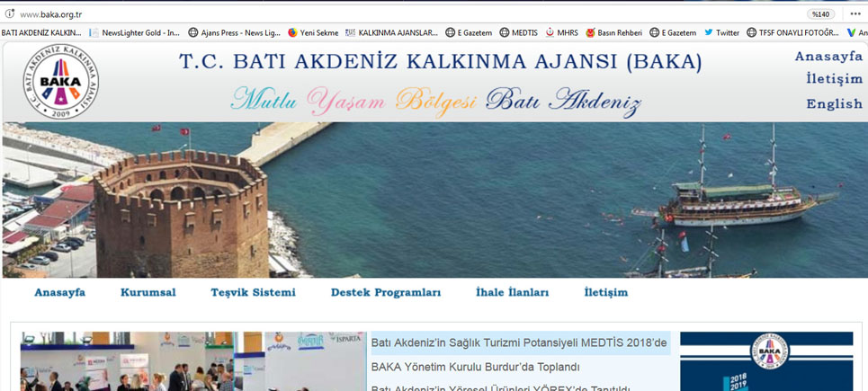This screenshot has height=391, width=868.
Task: Select İletişim in the blue navigation menu
Action: [606, 292]
